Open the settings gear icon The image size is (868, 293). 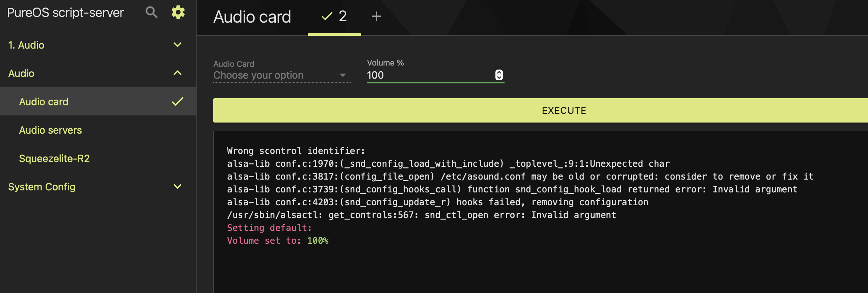point(178,12)
